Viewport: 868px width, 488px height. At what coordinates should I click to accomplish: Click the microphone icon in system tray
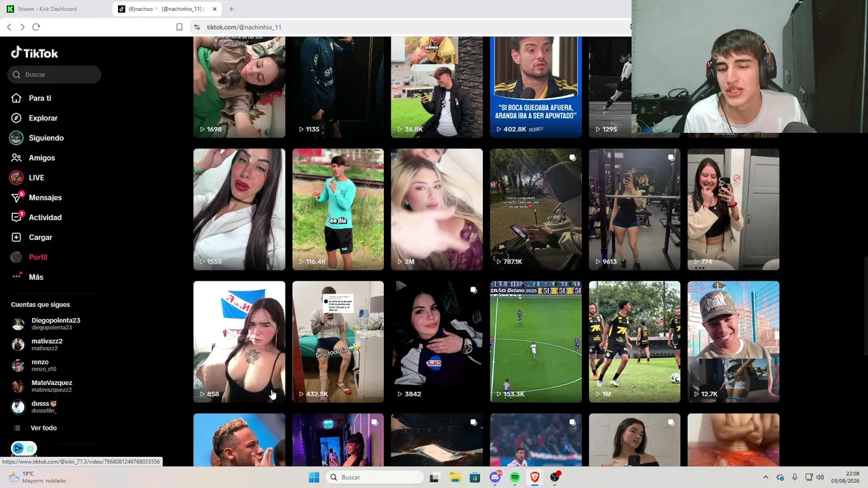794,477
